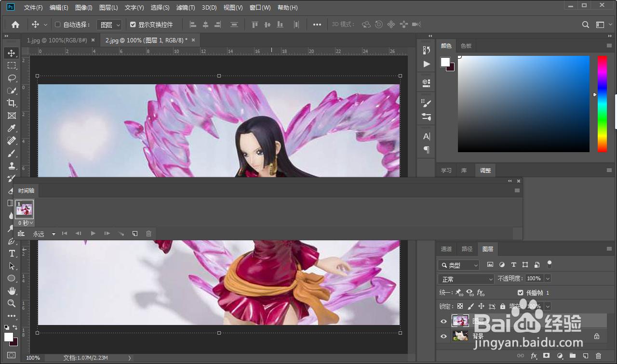Click the hue spectrum slider bar
617x364 pixels.
coord(602,104)
